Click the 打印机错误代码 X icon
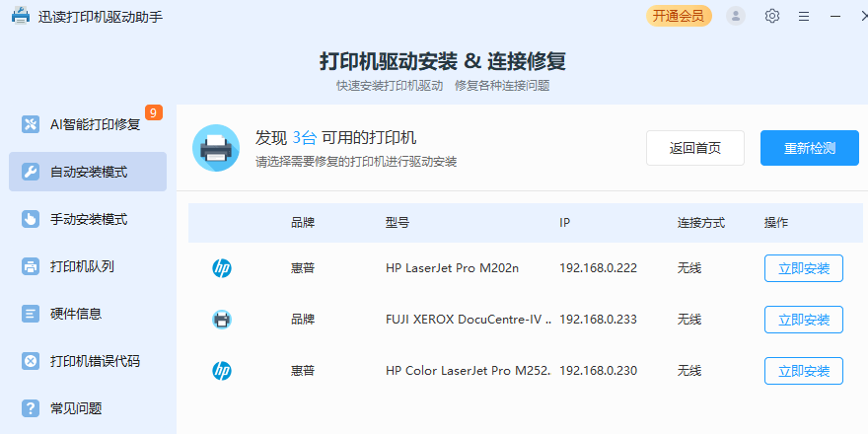This screenshot has width=868, height=434. click(x=31, y=361)
